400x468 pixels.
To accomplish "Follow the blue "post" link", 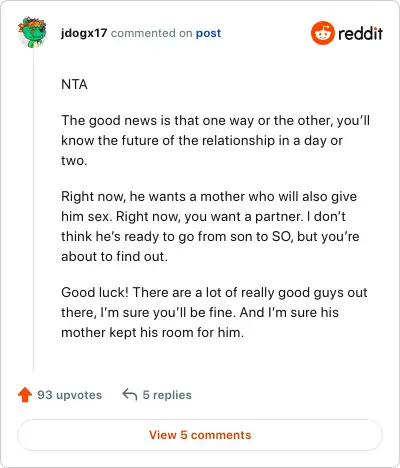I will pos(208,33).
